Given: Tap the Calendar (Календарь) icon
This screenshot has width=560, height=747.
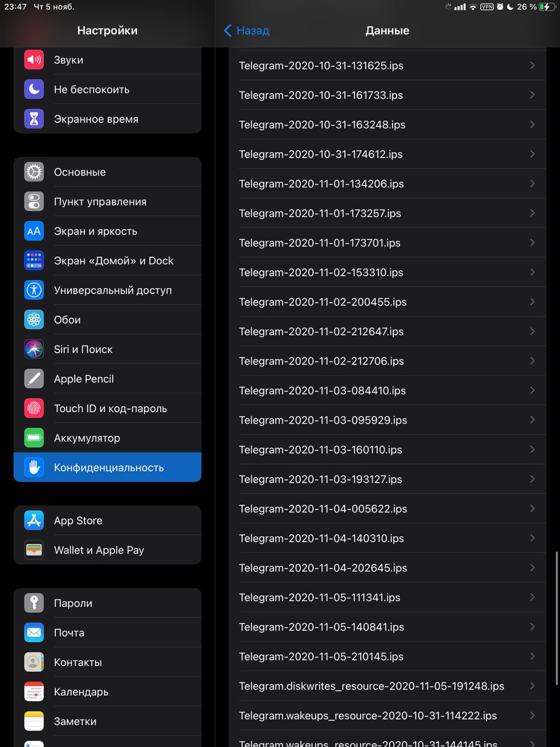Looking at the screenshot, I should coord(34,692).
